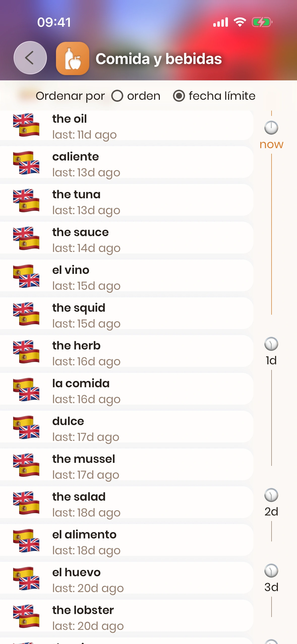Viewport: 297px width, 644px height.
Task: Tap the flag icon beside 'el vino'
Action: (x=26, y=276)
